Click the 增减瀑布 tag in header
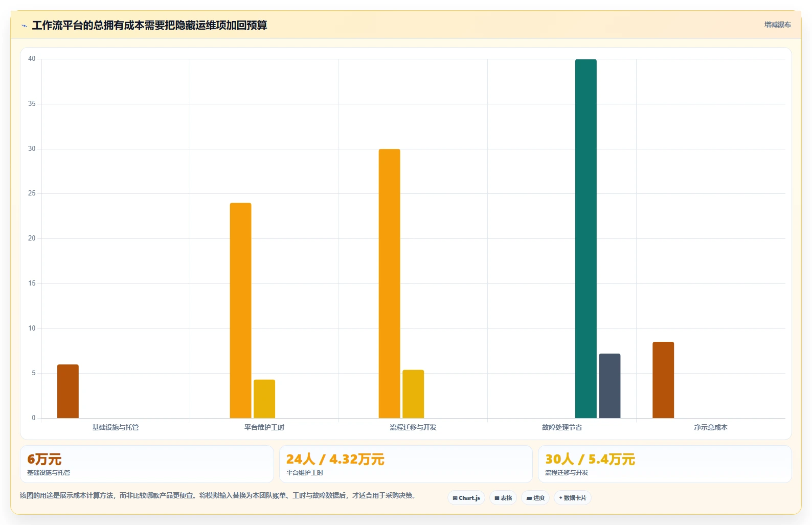Viewport: 812px width, 525px height. click(777, 25)
